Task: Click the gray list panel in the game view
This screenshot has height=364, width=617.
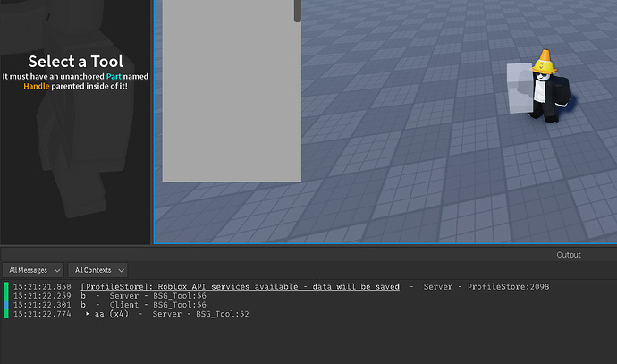Action: (232, 90)
